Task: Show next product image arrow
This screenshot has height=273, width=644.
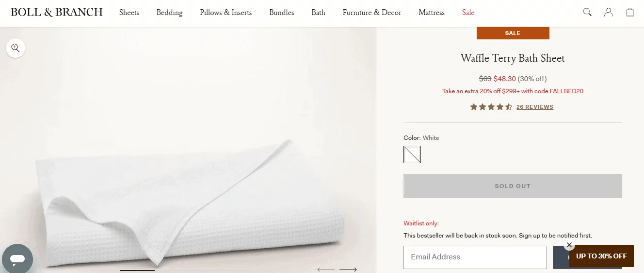Action: [x=348, y=269]
